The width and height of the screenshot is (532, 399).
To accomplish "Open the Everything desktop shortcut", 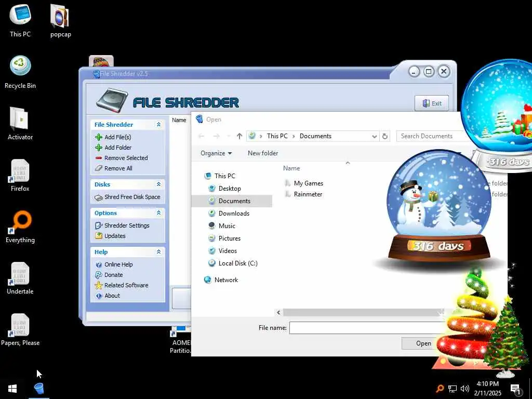I will pos(20,227).
